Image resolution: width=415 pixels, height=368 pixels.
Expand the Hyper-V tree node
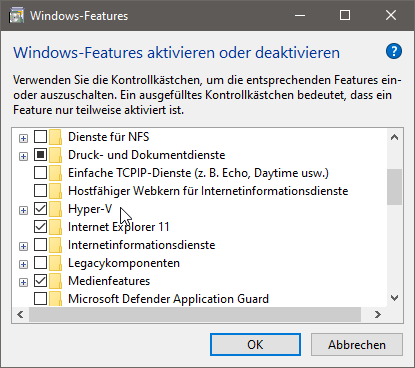coord(23,210)
